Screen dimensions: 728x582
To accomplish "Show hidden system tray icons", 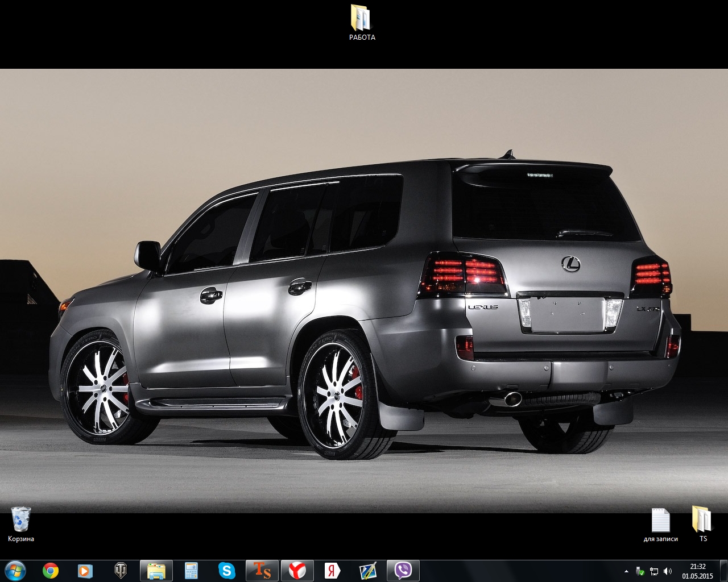I will tap(626, 571).
